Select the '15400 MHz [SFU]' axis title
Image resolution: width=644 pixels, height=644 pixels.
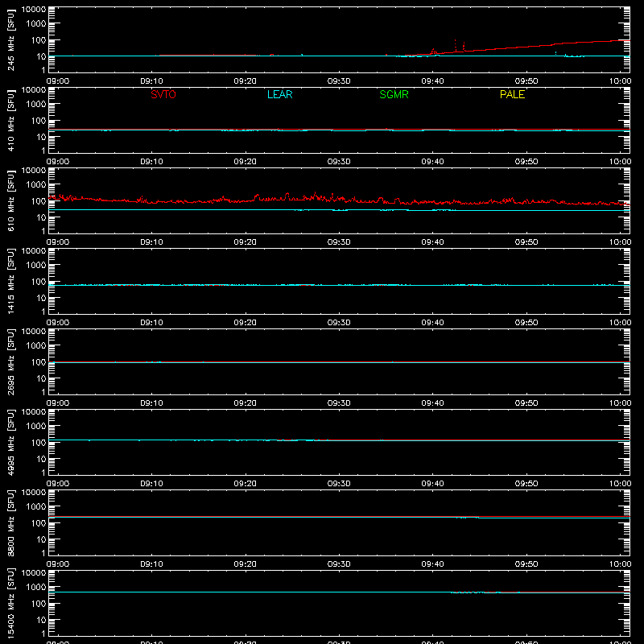pyautogui.click(x=10, y=604)
